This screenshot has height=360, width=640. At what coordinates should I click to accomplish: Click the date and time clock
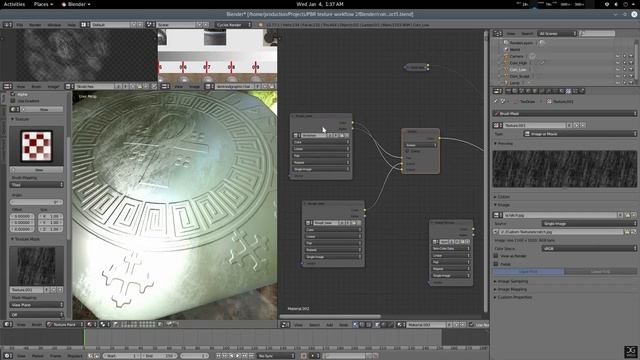point(320,4)
